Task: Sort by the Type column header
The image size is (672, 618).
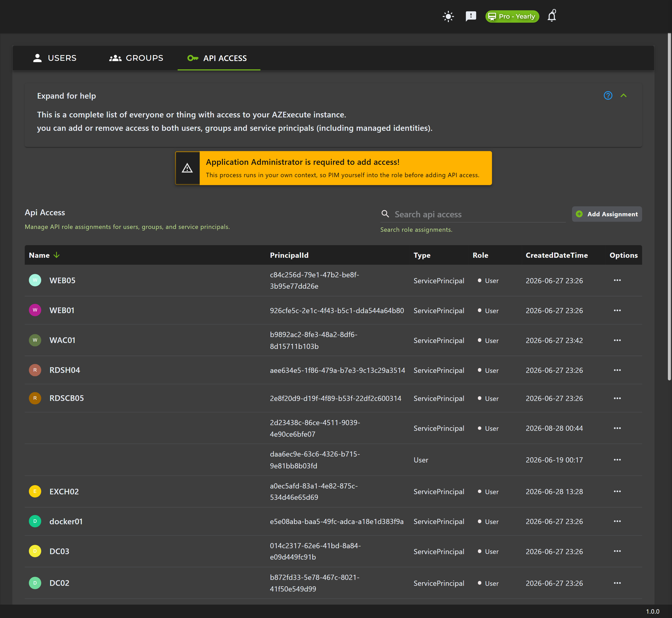Action: 422,255
